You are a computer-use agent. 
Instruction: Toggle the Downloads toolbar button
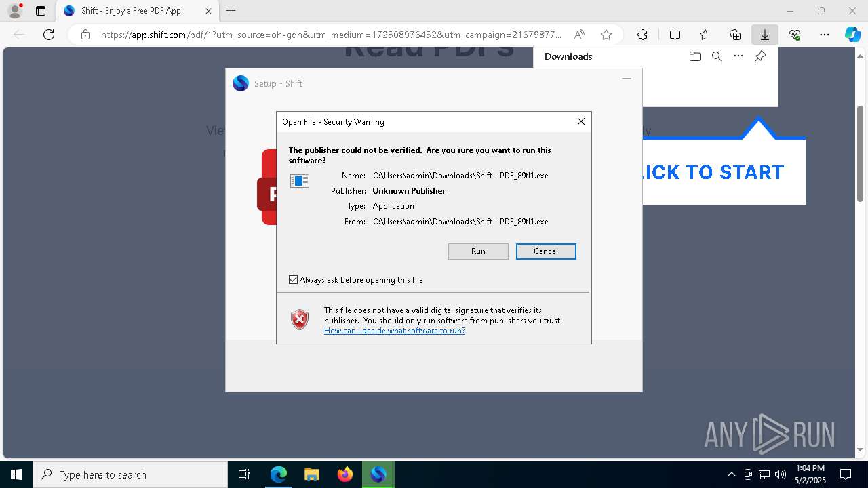tap(765, 35)
